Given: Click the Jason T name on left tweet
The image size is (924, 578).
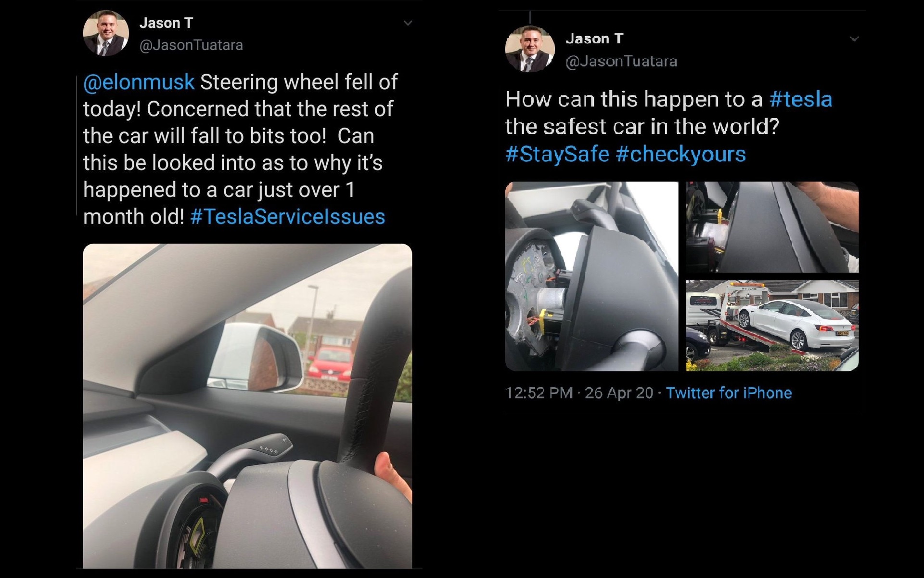Looking at the screenshot, I should click(x=166, y=23).
